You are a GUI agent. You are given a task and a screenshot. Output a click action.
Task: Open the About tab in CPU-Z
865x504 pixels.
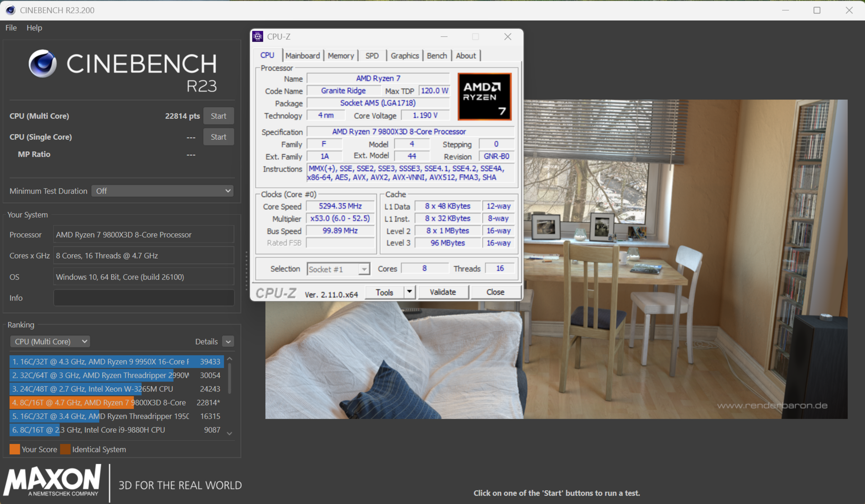tap(466, 55)
